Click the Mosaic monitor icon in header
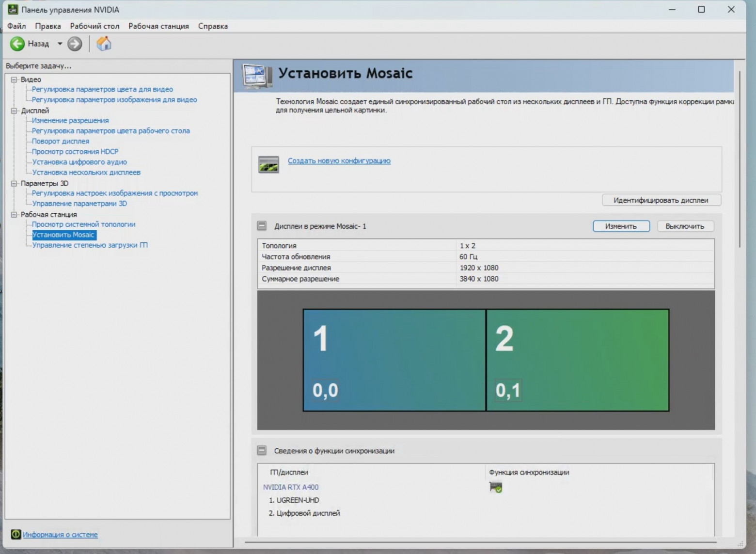Viewport: 756px width, 554px height. pyautogui.click(x=257, y=76)
